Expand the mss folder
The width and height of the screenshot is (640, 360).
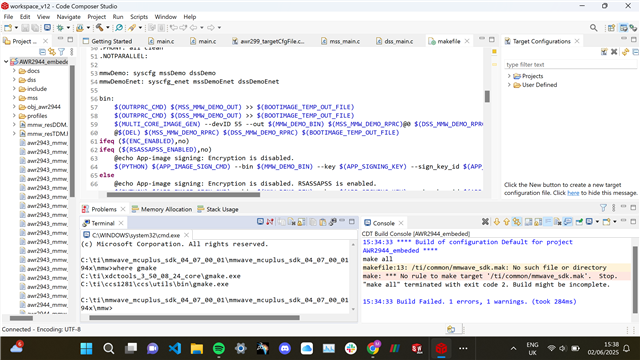pos(14,98)
